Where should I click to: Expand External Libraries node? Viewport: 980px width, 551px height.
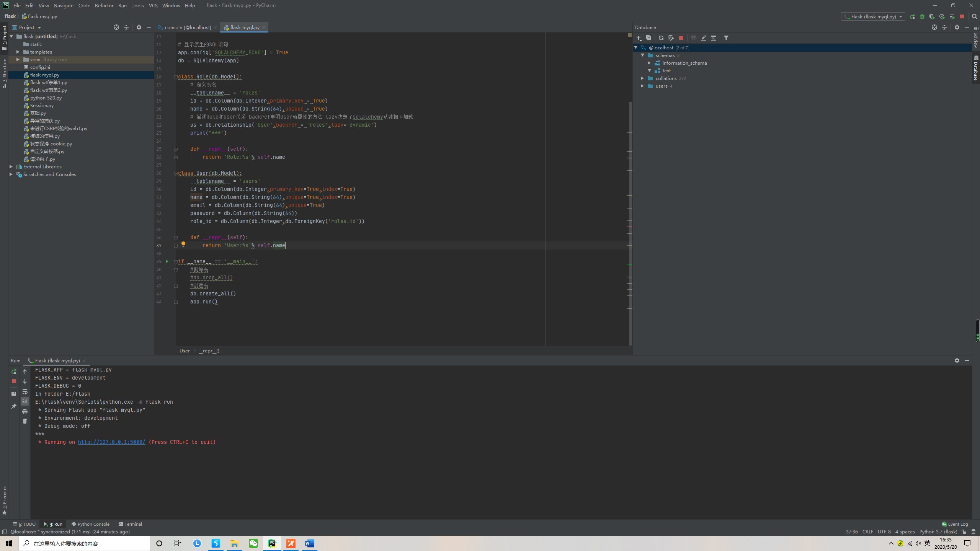point(11,166)
